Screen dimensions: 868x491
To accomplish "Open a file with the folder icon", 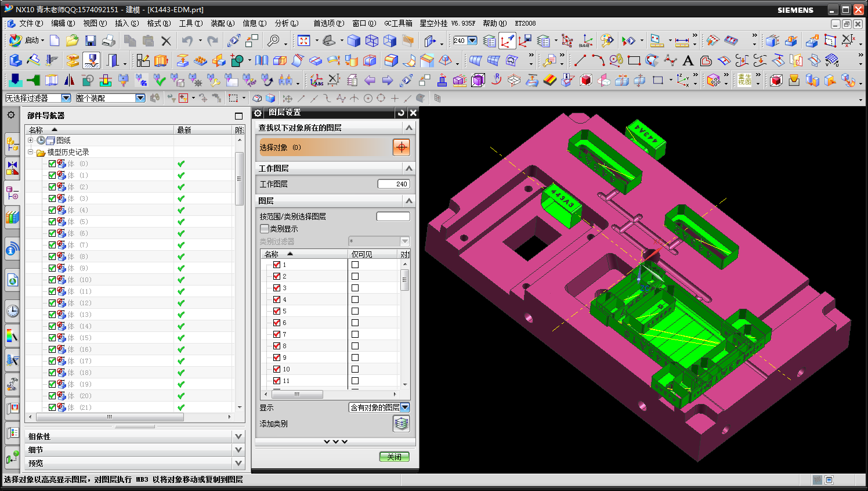I will pos(72,41).
